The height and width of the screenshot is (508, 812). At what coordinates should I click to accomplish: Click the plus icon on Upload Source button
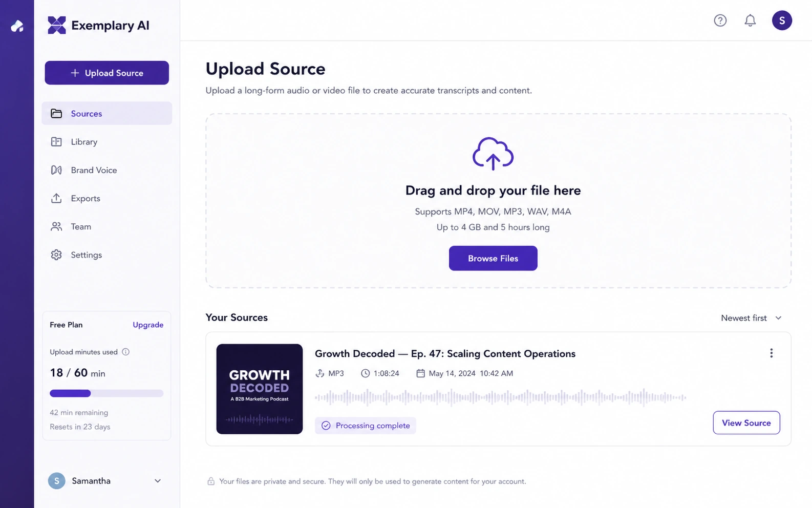tap(75, 73)
